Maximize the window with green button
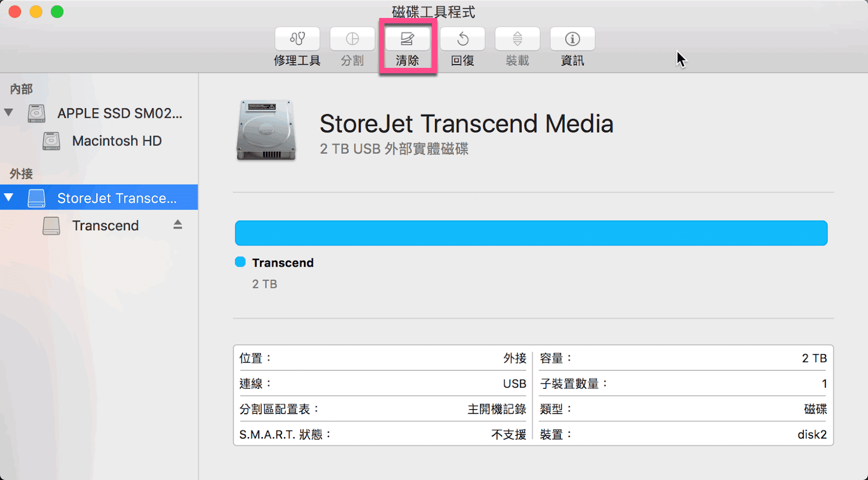This screenshot has height=480, width=868. point(58,11)
